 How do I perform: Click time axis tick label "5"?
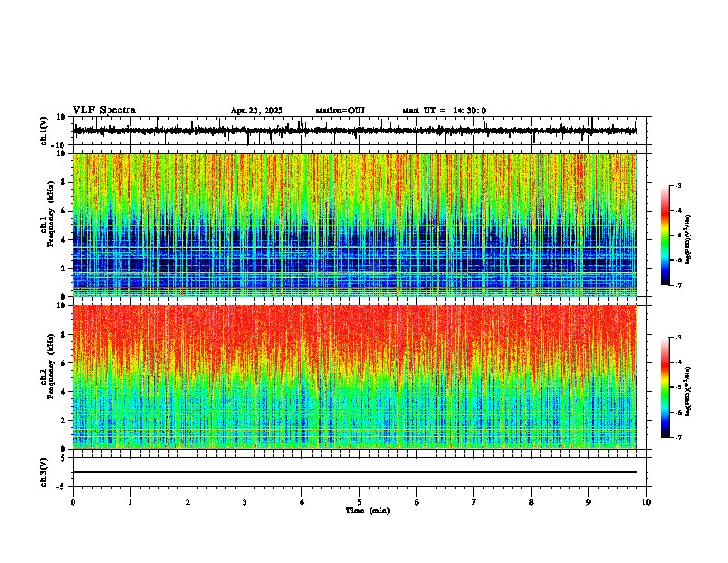(359, 502)
